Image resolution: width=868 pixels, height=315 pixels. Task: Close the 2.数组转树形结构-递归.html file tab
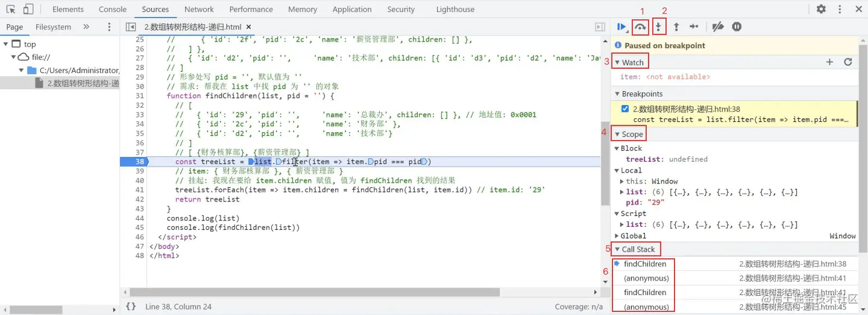248,27
